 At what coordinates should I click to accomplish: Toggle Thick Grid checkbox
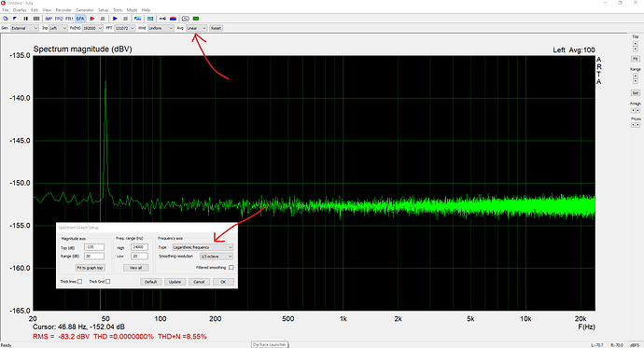coord(107,282)
